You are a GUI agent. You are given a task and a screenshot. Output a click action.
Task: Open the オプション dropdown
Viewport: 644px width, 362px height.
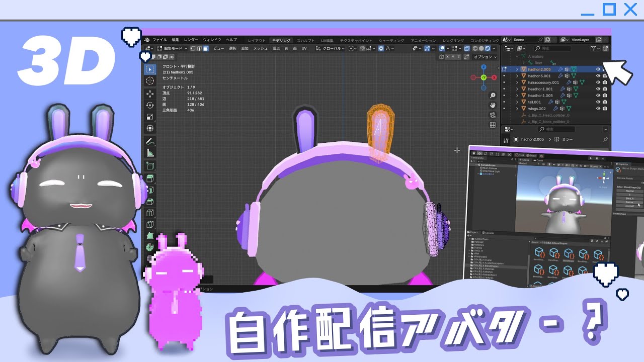coord(486,57)
